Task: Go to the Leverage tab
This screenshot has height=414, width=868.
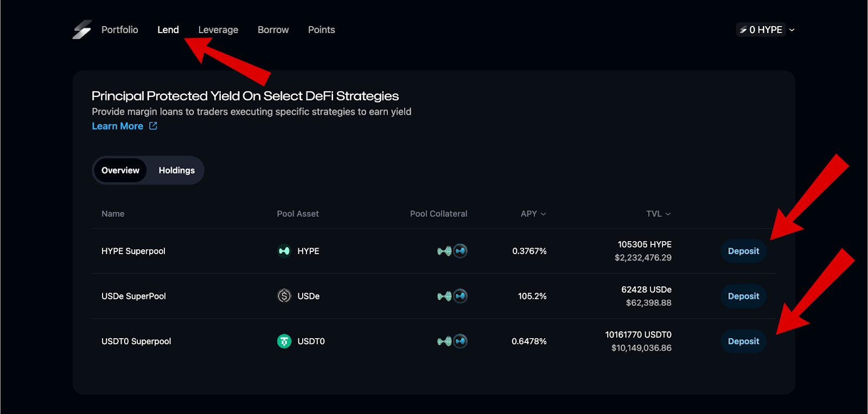Action: point(218,30)
